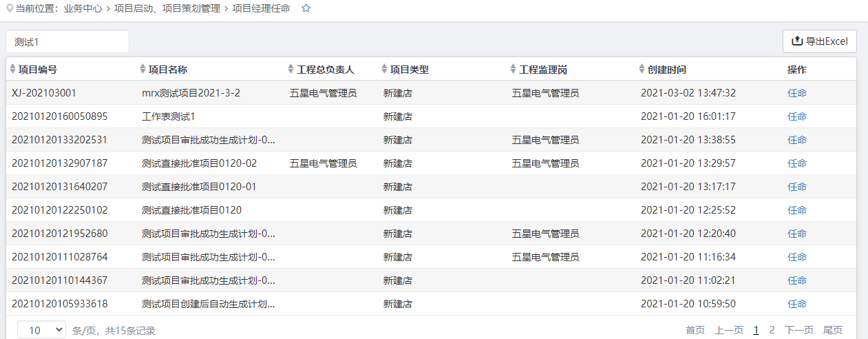Click sort arrows beside 工程监理岗 column
Viewport: 868px width, 339px height.
coord(513,69)
